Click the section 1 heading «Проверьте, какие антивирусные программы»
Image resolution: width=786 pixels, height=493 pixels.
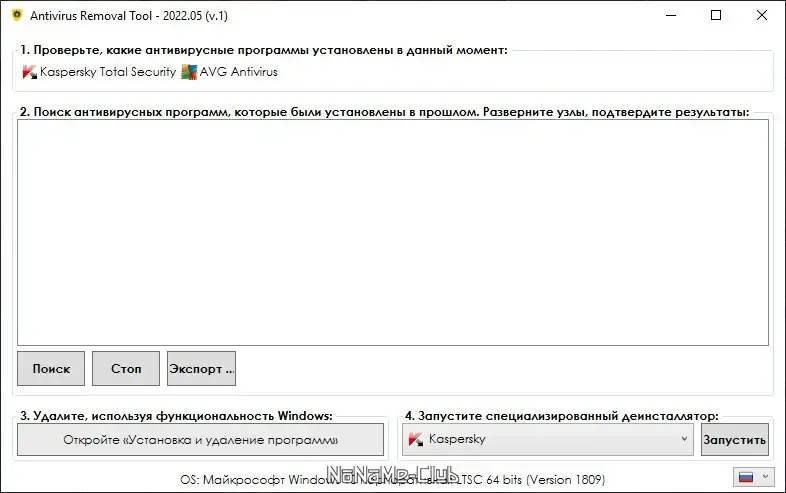pos(264,50)
